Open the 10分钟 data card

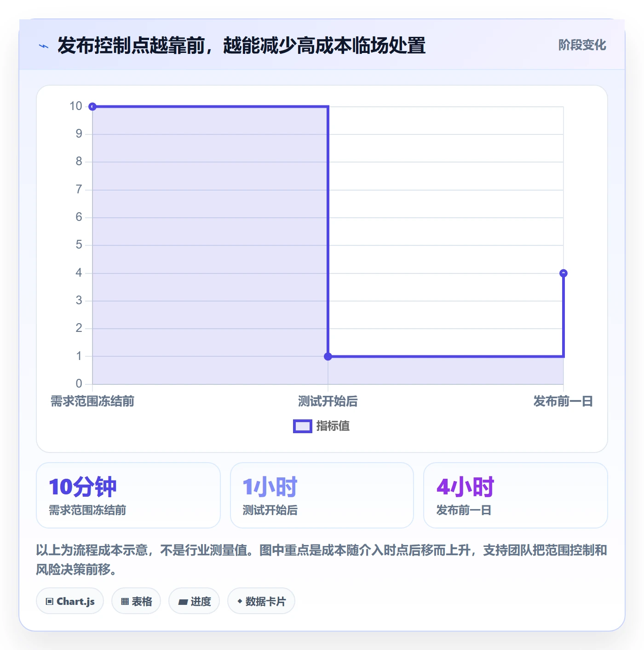pyautogui.click(x=128, y=495)
